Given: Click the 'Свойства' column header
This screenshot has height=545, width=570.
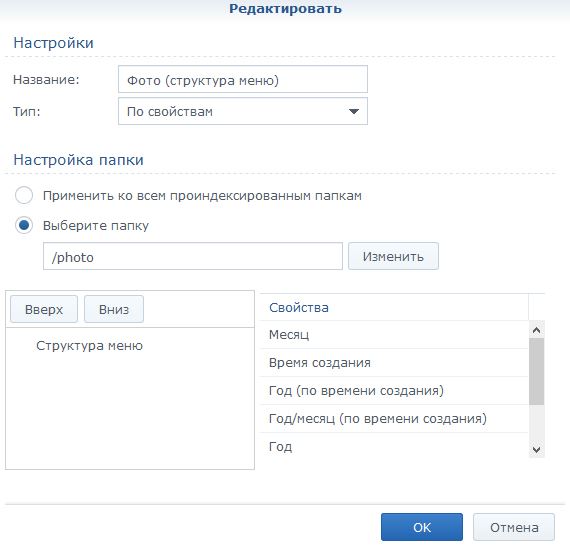Looking at the screenshot, I should coord(394,307).
